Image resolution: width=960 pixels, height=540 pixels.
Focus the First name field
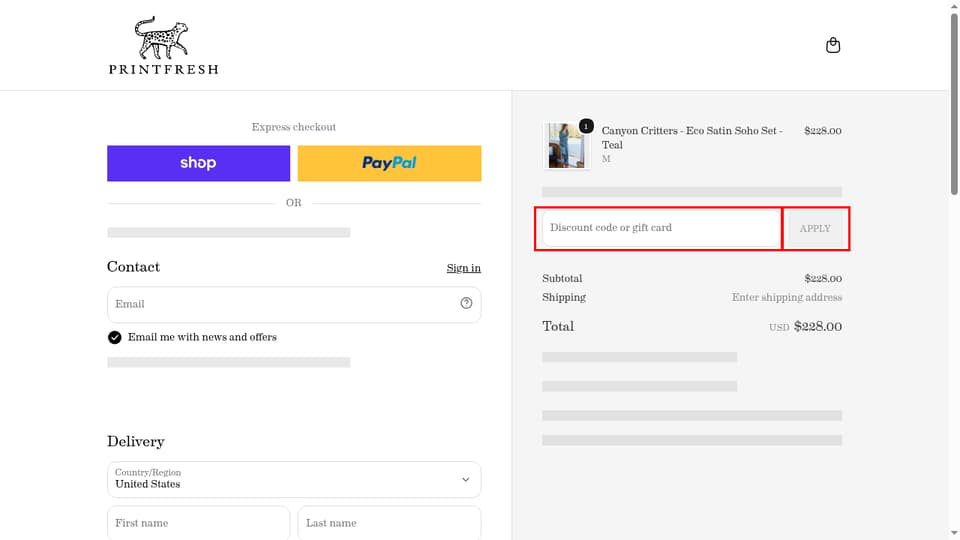click(x=198, y=523)
